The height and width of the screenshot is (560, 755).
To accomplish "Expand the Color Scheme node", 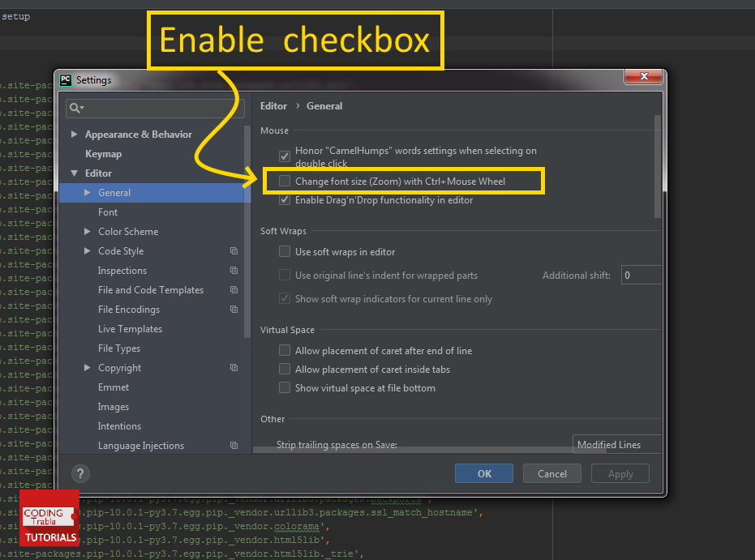I will 87,231.
